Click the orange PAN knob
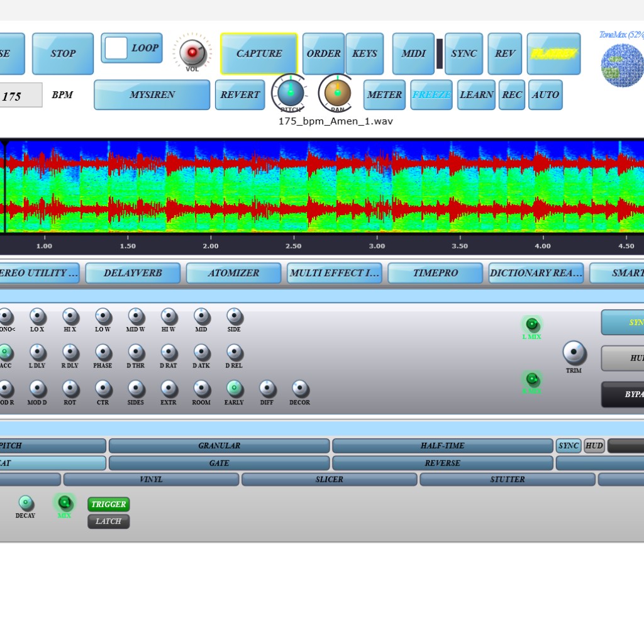This screenshot has height=644, width=644. pos(338,93)
